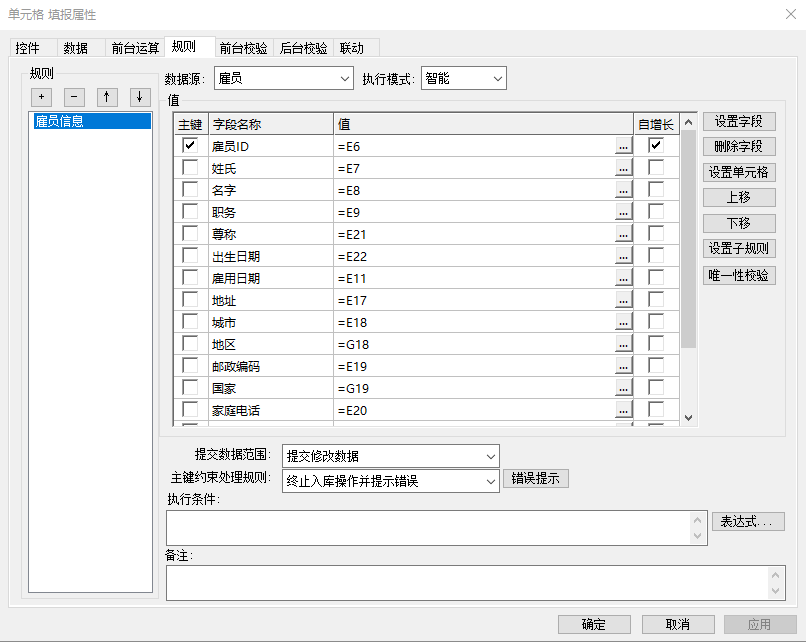Image resolution: width=806 pixels, height=642 pixels.
Task: Open ellipsis editor for 姓氏 value
Action: pyautogui.click(x=623, y=168)
